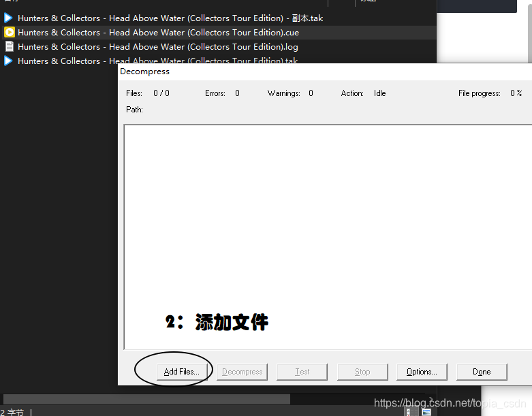Click the blue play icon of 副本.tak file
This screenshot has height=416, width=532.
[x=8, y=18]
